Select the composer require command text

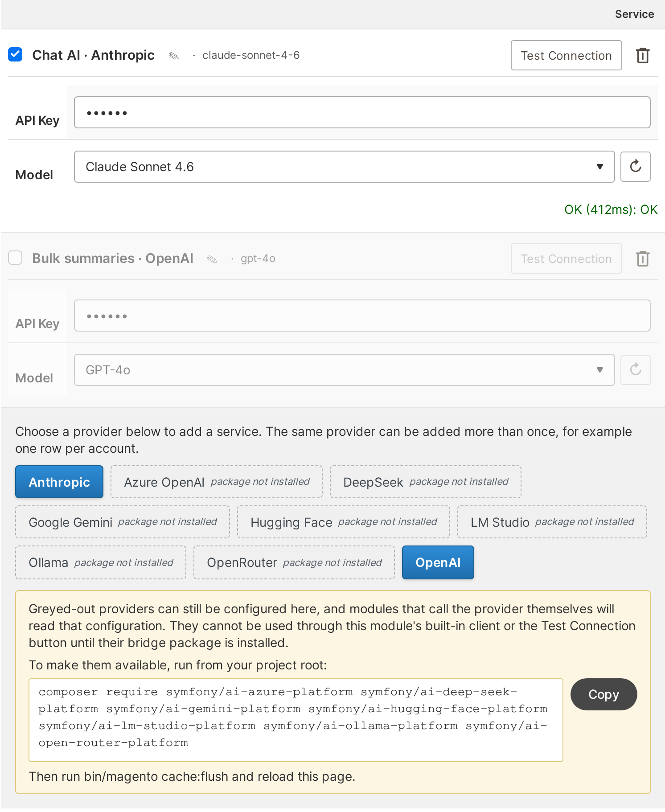[296, 720]
